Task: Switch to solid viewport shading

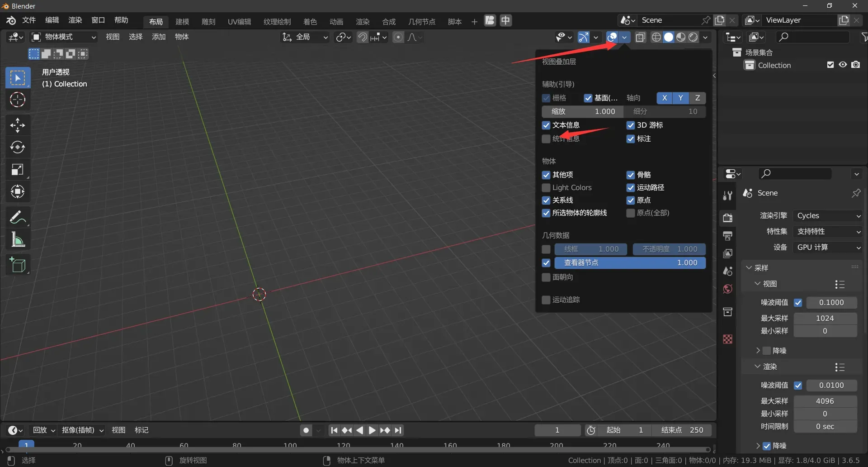Action: click(x=669, y=37)
